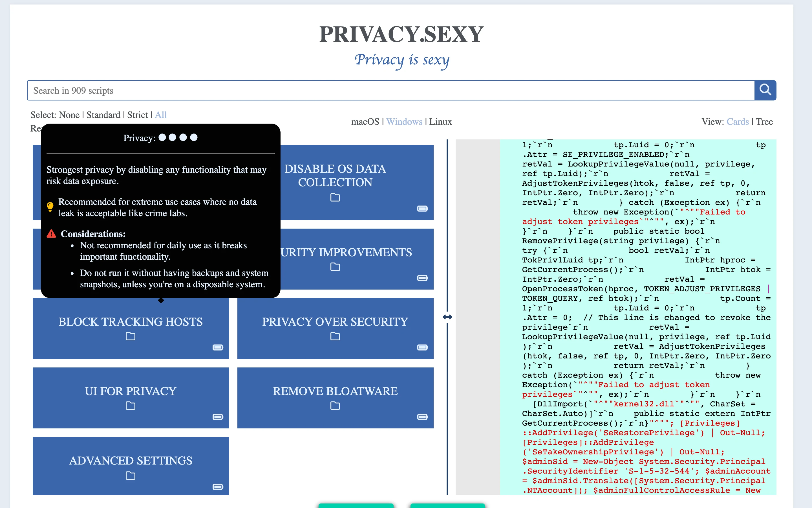Click the search magnifier button
The height and width of the screenshot is (508, 812).
click(x=765, y=90)
